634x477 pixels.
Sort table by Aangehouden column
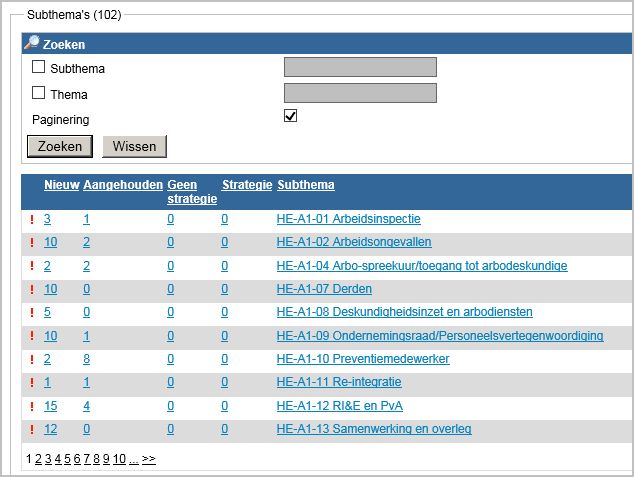coord(123,185)
